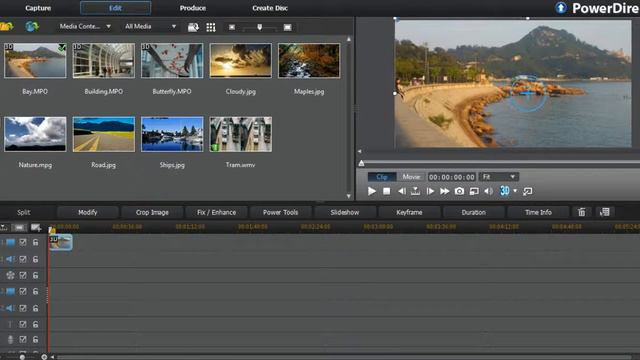Open the All Media filter dropdown
The width and height of the screenshot is (640, 360).
tap(150, 27)
